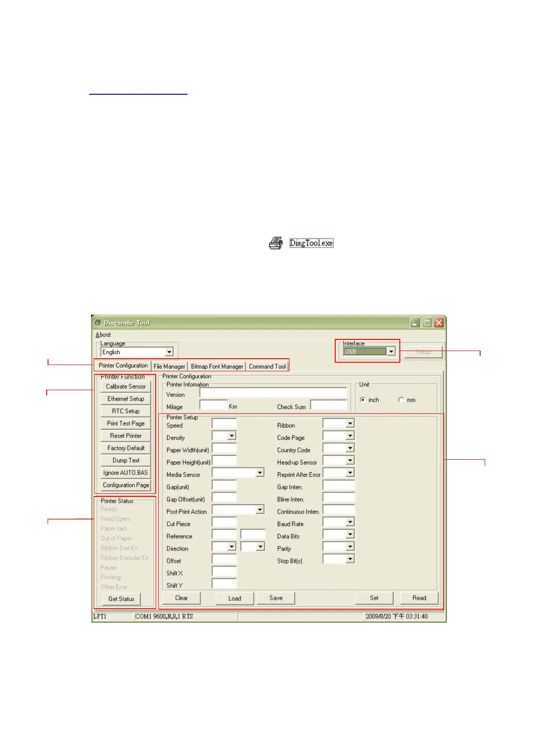Click the Interface Setup button
Image resolution: width=534 pixels, height=756 pixels.
pyautogui.click(x=423, y=352)
